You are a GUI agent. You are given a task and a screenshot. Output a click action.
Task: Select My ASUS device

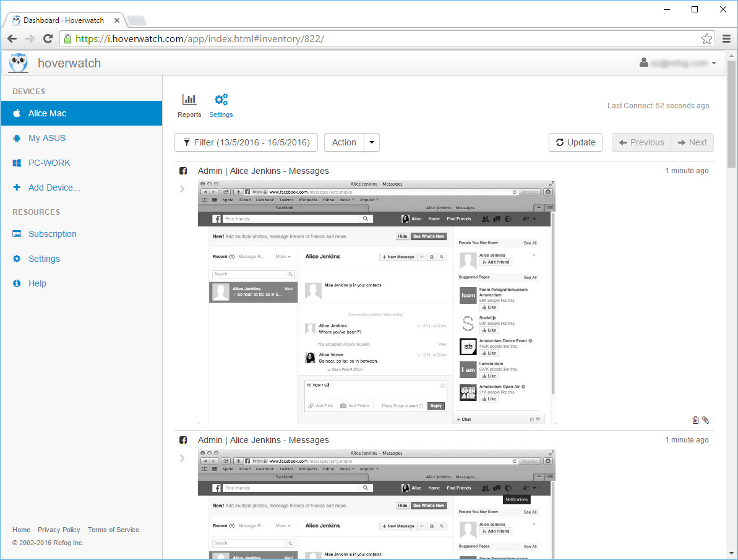tap(47, 138)
